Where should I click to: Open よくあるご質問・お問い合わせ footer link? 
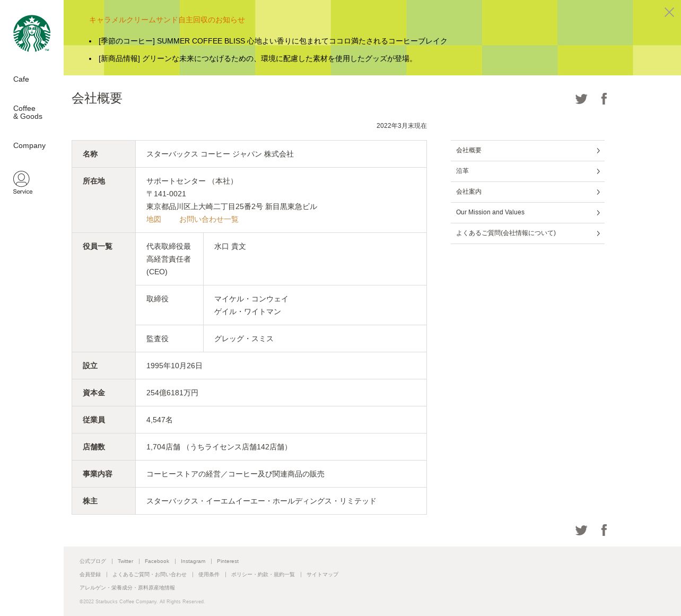(x=150, y=575)
